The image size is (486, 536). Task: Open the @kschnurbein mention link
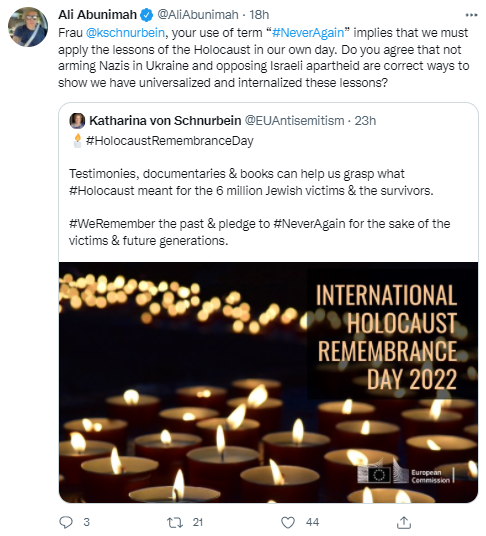point(125,33)
